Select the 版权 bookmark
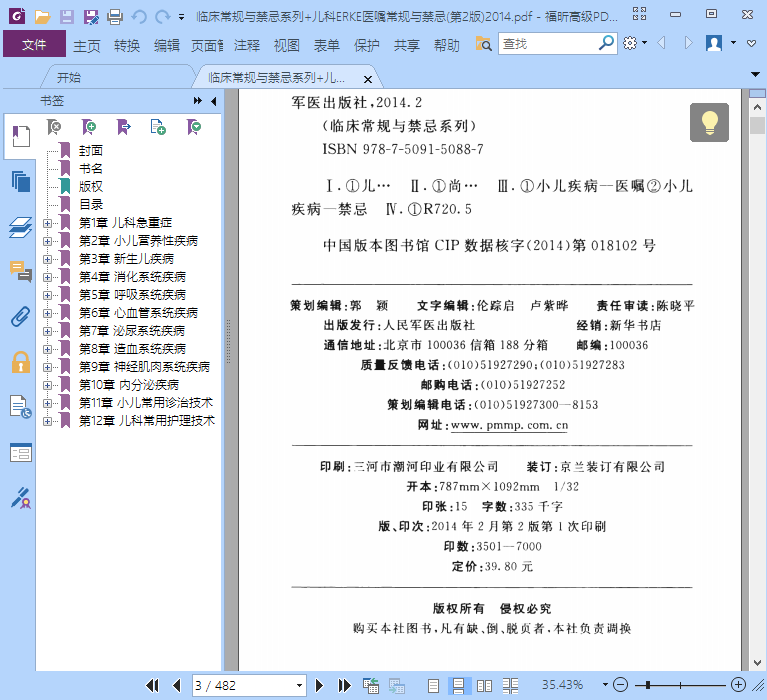The image size is (767, 700). (x=91, y=187)
